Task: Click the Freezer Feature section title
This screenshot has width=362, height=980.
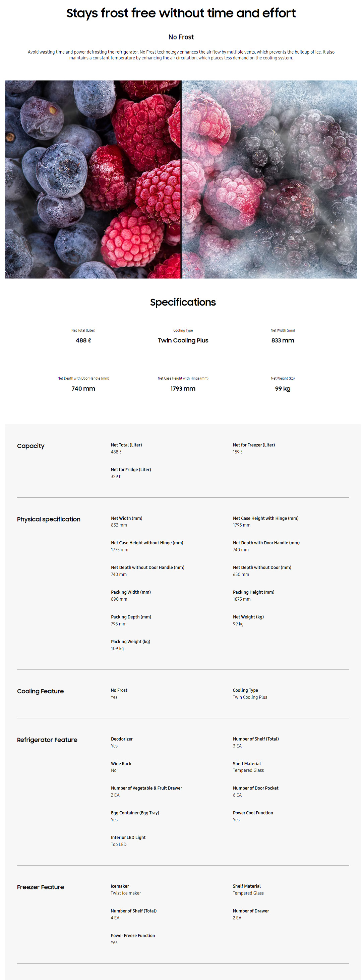Action: point(40,887)
